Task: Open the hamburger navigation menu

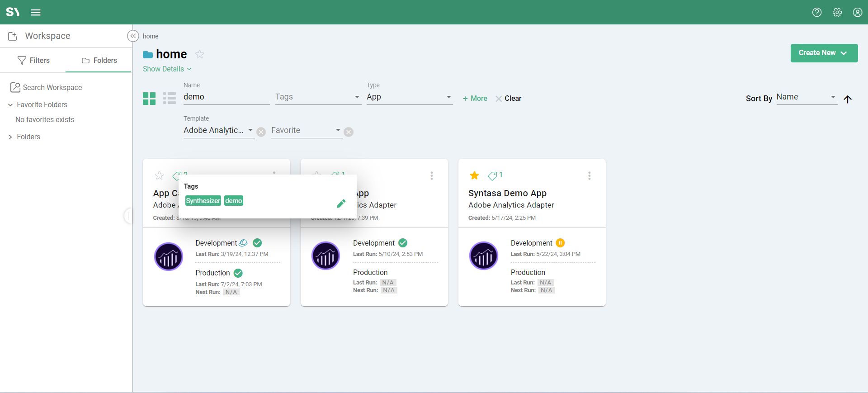Action: [36, 12]
